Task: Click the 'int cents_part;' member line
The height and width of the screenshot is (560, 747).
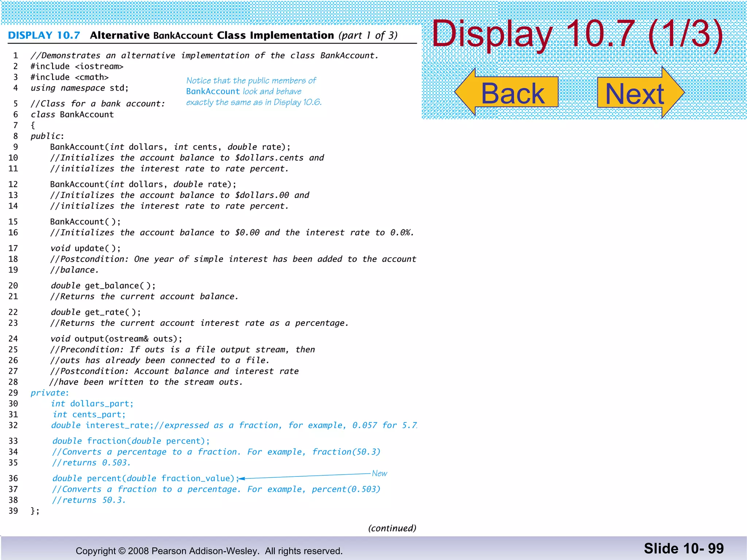Action: (89, 415)
